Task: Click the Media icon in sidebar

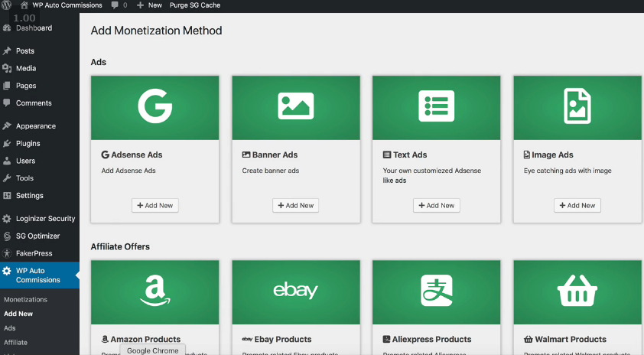Action: [7, 68]
